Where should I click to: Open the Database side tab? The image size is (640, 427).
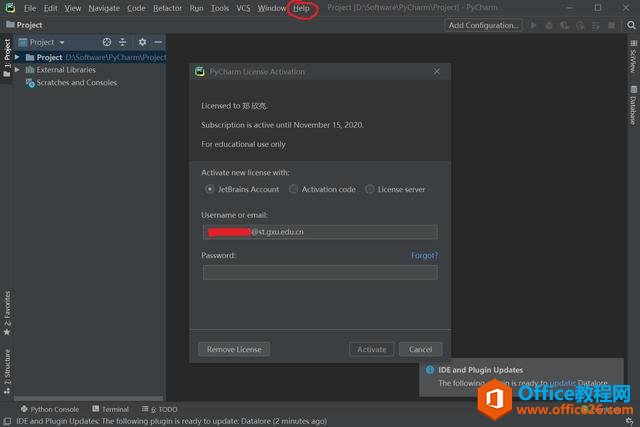(633, 105)
